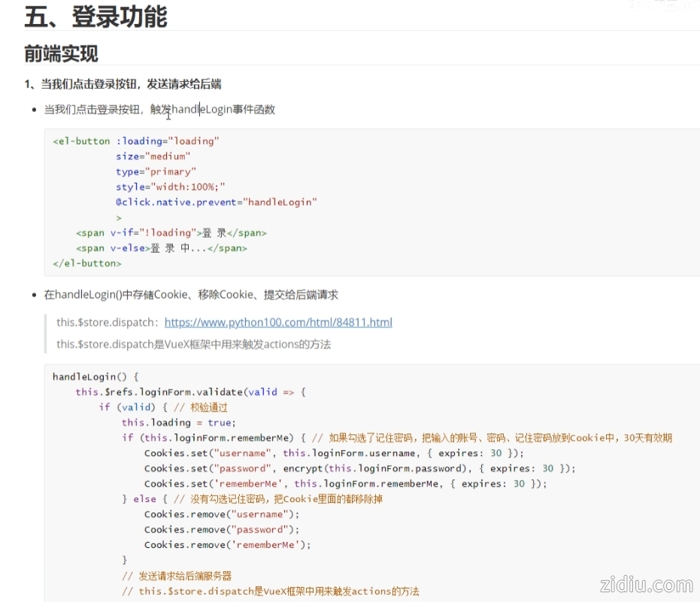Click the closing </el-button> tag

click(x=86, y=263)
